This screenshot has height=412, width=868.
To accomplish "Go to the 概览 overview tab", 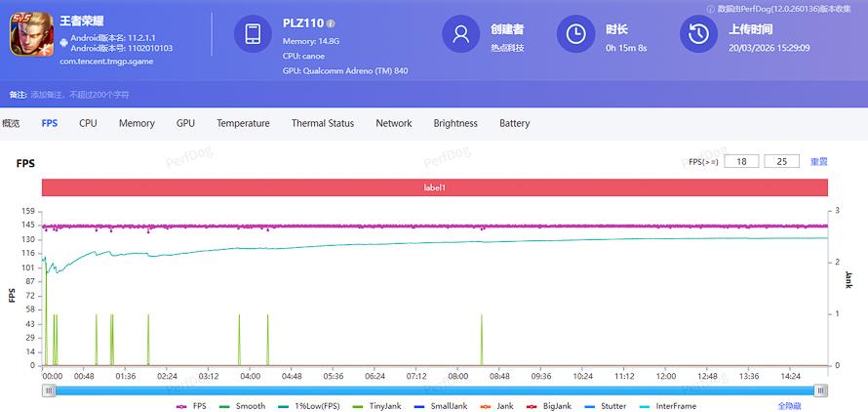I will tap(11, 124).
